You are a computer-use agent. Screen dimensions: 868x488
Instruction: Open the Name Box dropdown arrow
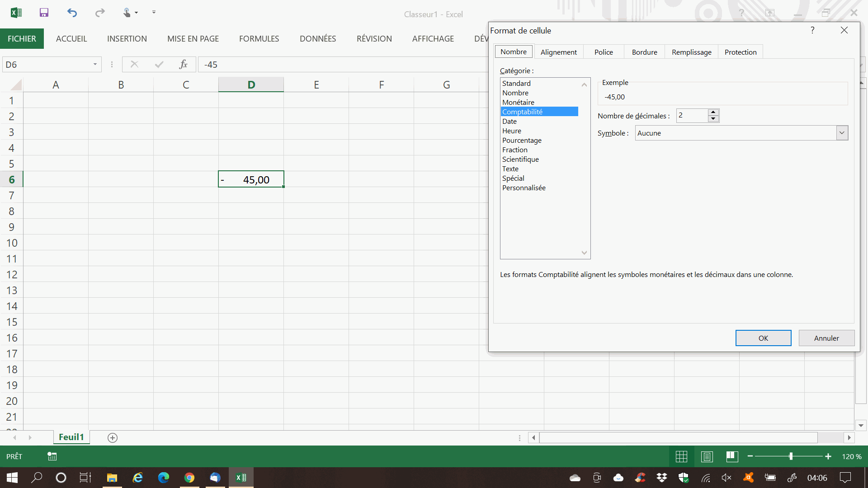coord(95,65)
